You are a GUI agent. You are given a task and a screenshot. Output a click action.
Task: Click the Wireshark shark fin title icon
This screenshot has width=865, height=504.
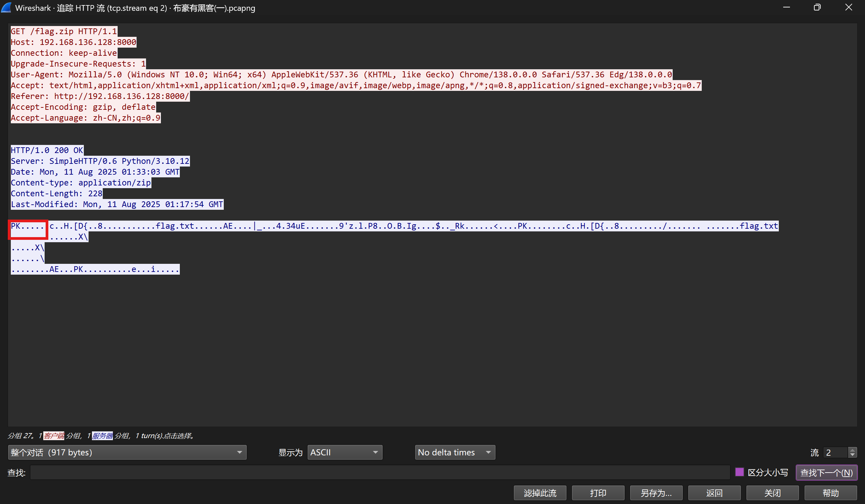tap(6, 7)
